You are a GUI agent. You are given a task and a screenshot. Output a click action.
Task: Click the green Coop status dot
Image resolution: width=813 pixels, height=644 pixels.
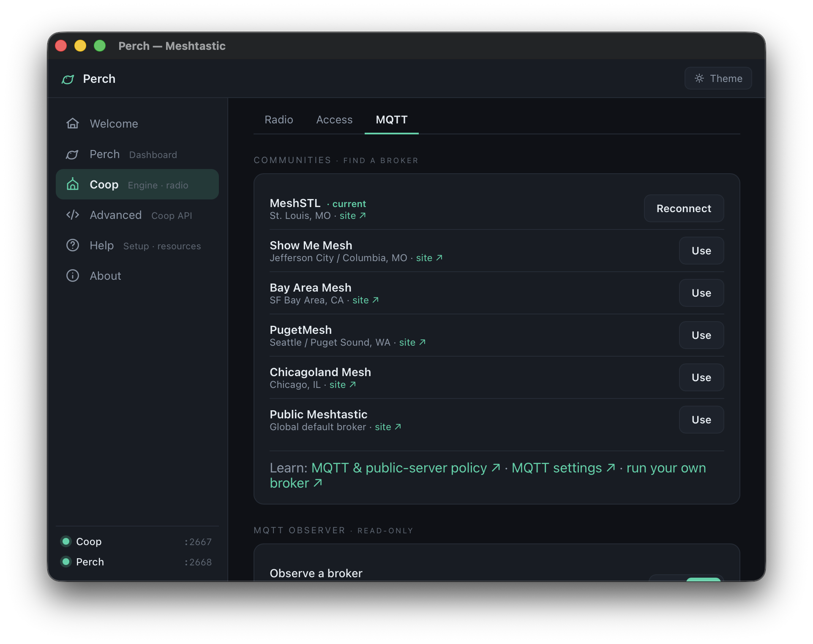click(66, 541)
